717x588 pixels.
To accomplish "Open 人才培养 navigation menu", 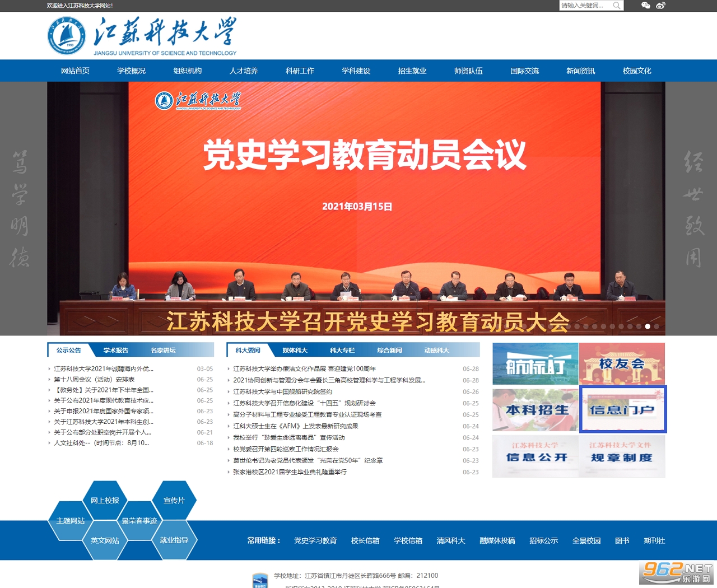I will (x=244, y=71).
